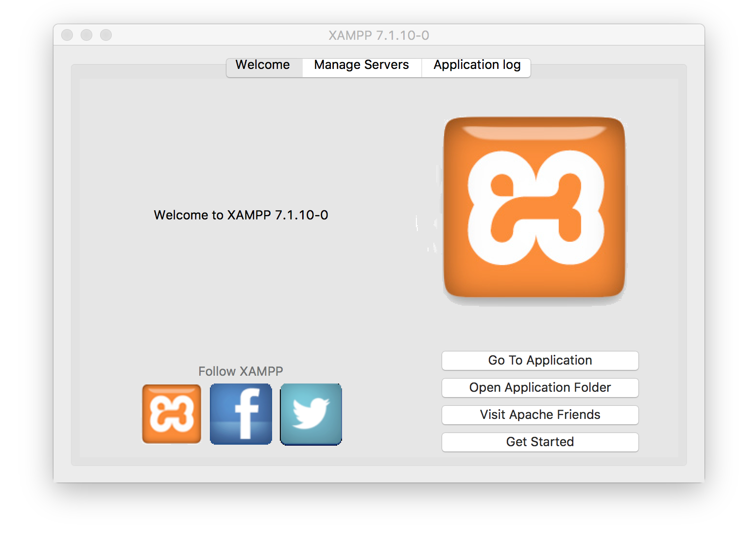
Task: Open the Twitter bird icon
Action: [x=311, y=414]
